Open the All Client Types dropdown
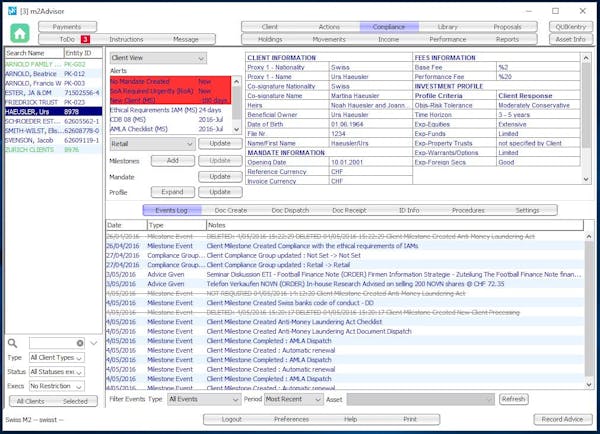The image size is (600, 434). coord(57,358)
